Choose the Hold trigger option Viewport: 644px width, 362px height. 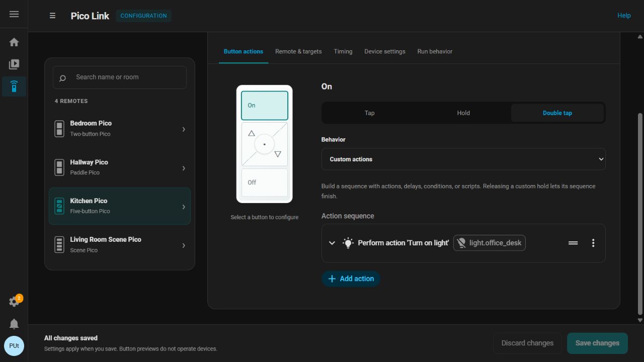(463, 113)
